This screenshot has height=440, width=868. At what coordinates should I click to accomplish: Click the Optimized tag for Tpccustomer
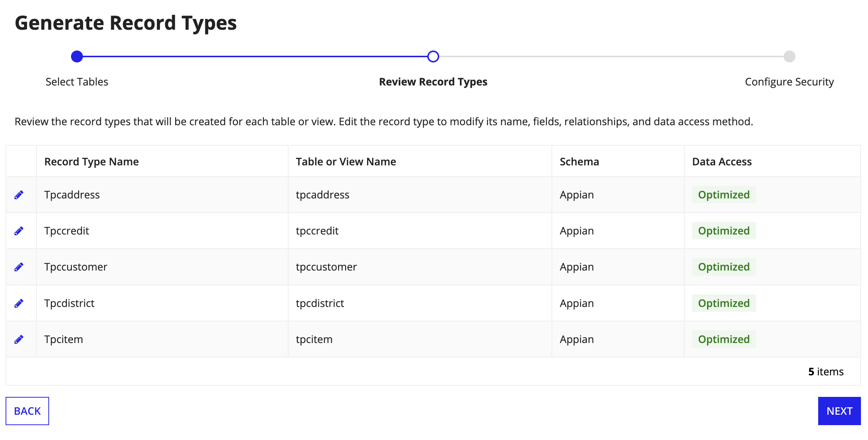tap(724, 267)
